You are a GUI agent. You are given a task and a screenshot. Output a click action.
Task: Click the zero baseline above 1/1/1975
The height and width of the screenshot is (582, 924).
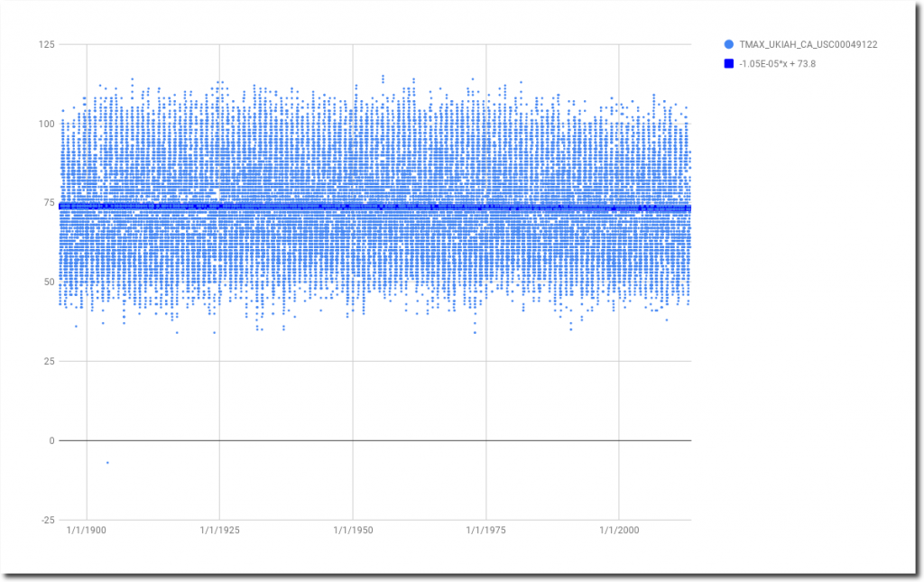[x=486, y=440]
